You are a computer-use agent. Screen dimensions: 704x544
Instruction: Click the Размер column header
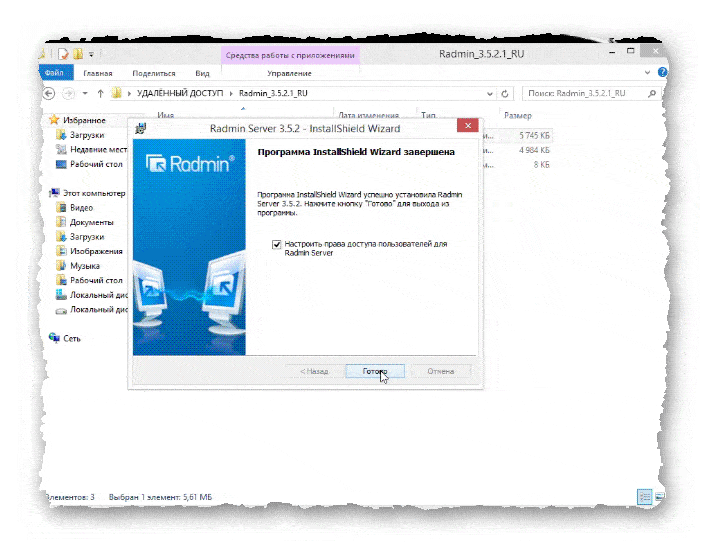point(518,115)
